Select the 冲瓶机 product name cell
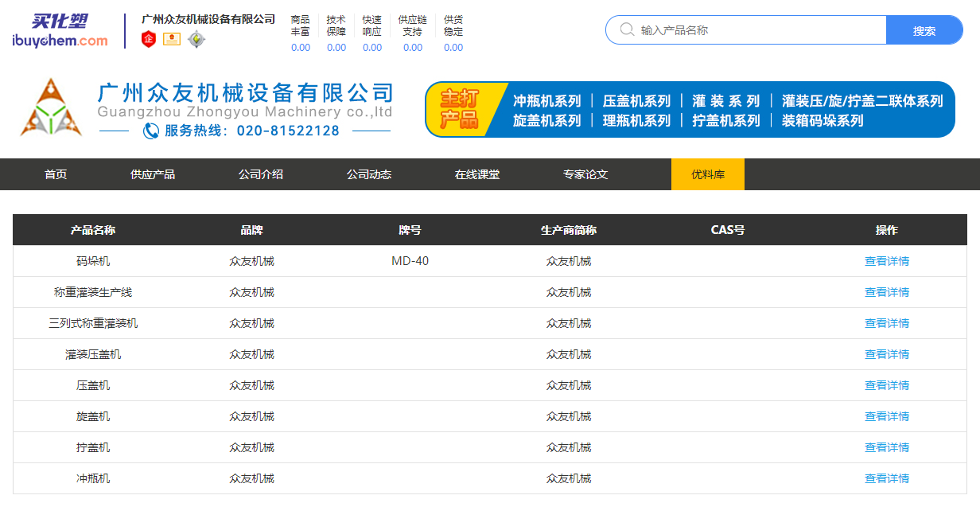980x507 pixels. point(93,478)
